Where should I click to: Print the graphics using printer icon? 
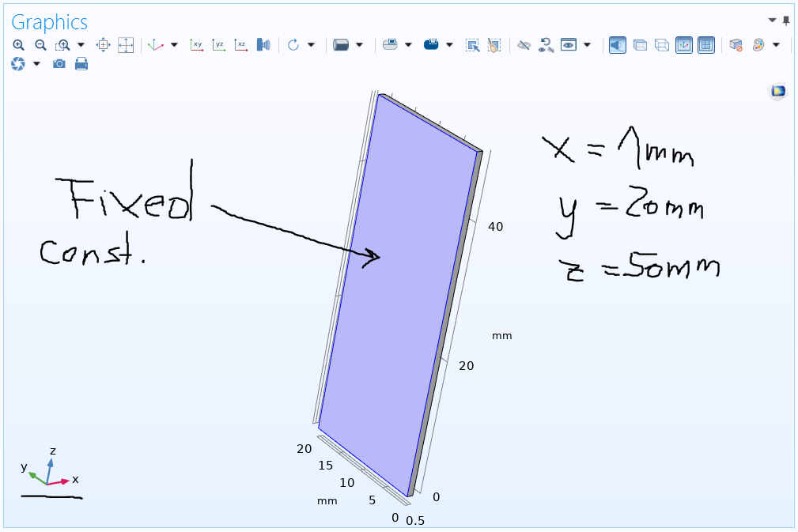click(x=81, y=64)
